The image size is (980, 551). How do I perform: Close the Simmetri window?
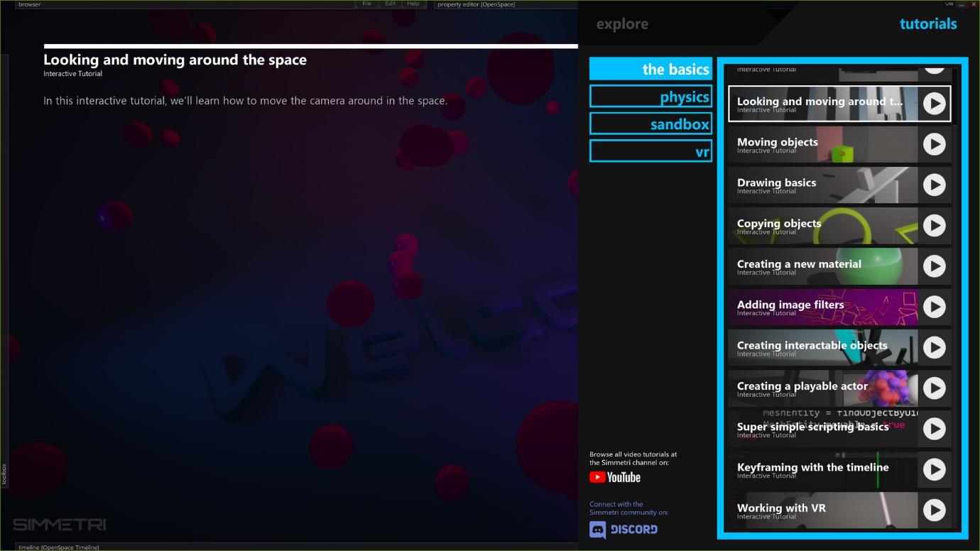pyautogui.click(x=972, y=4)
